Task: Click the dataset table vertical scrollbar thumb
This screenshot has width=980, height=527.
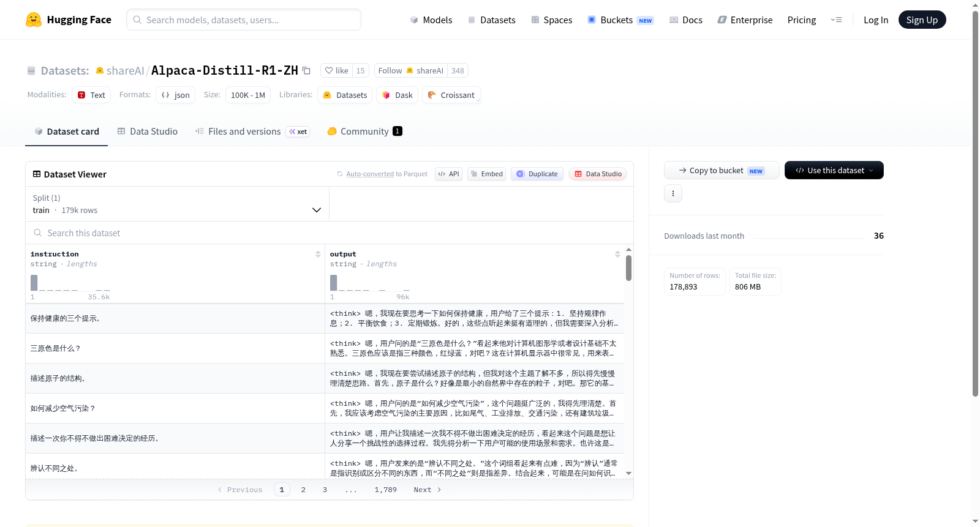Action: coord(628,268)
